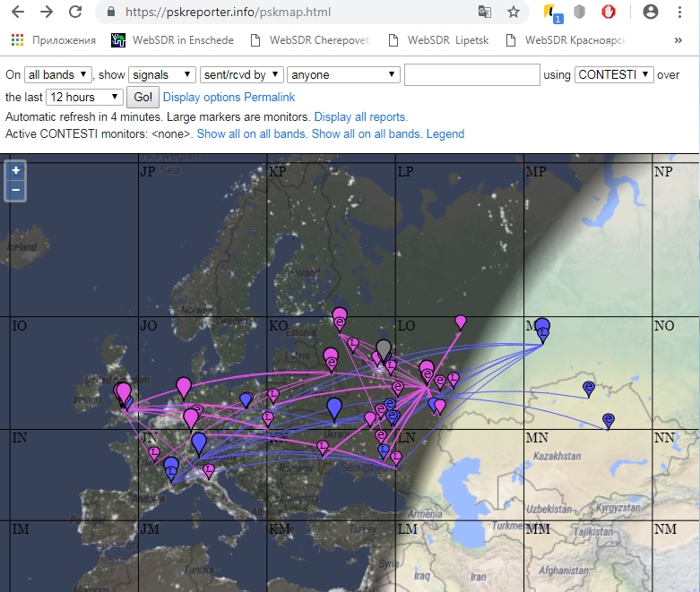Expand the 'all bands' dropdown
This screenshot has width=700, height=592.
57,74
